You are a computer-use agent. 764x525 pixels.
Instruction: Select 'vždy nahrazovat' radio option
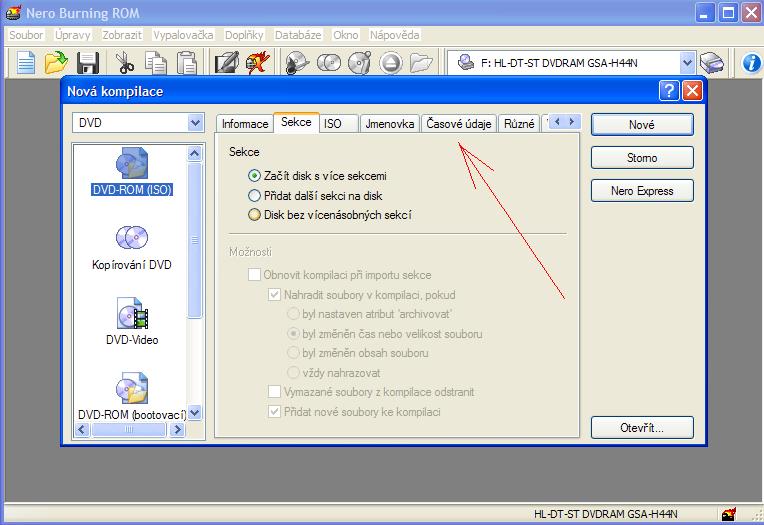click(x=293, y=373)
